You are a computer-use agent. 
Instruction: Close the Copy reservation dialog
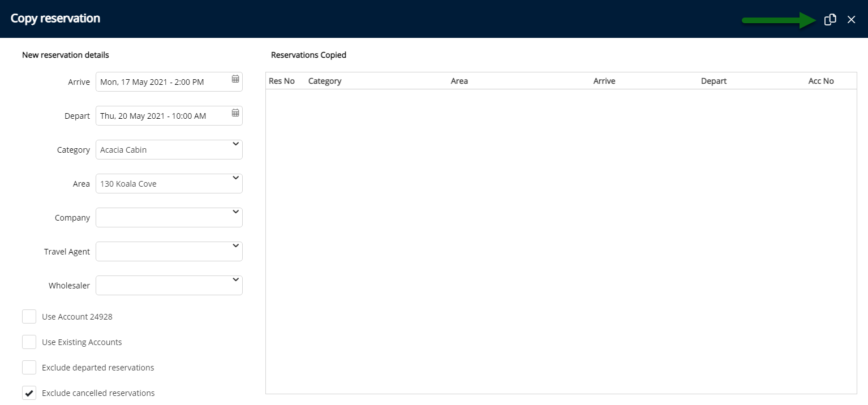click(x=851, y=20)
